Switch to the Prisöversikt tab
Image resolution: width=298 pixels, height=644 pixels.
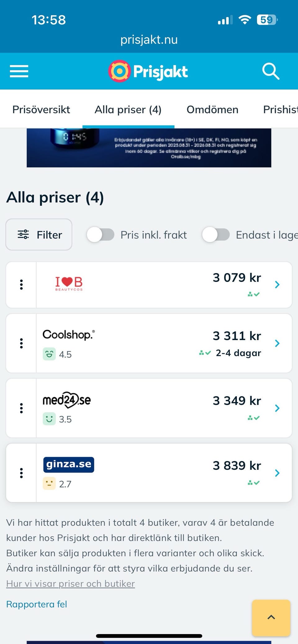click(41, 109)
